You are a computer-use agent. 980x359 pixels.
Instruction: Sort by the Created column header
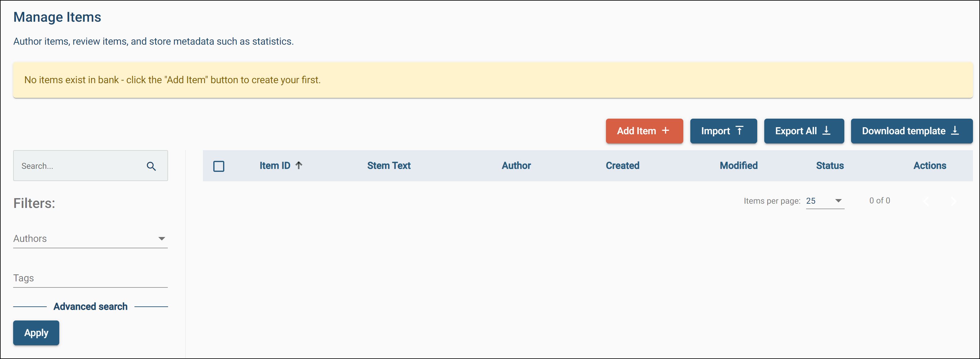pos(622,166)
